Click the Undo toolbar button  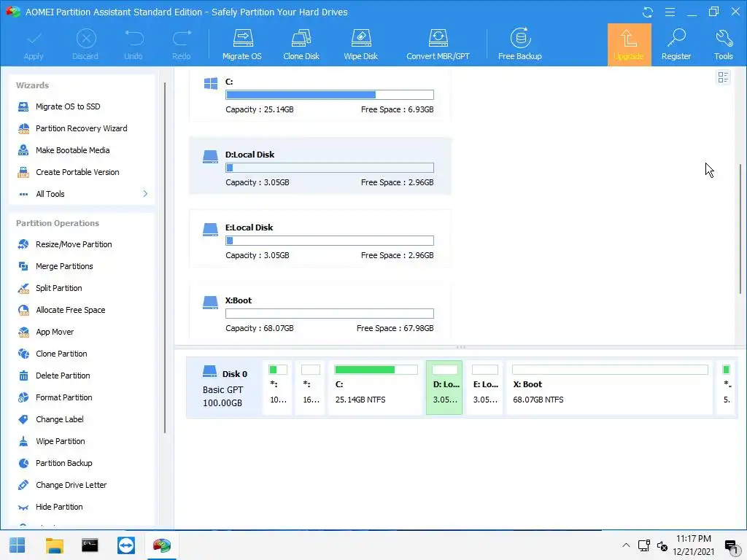(x=133, y=44)
